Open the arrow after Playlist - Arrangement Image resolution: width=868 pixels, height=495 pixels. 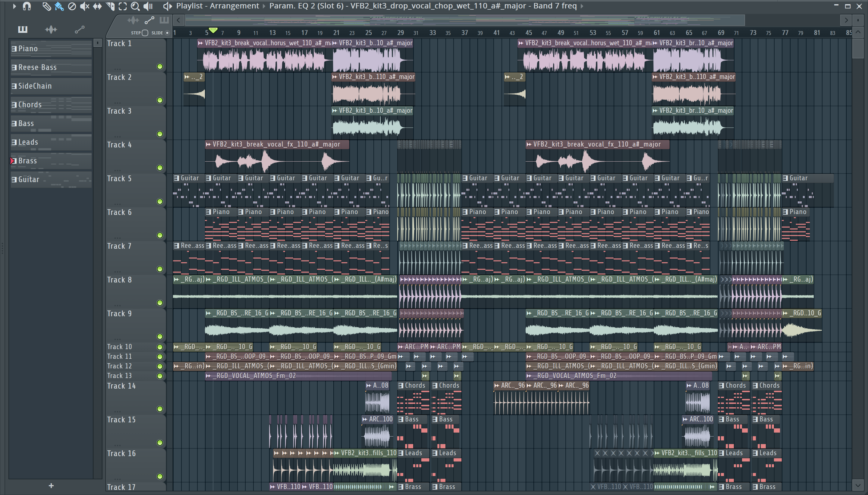264,6
